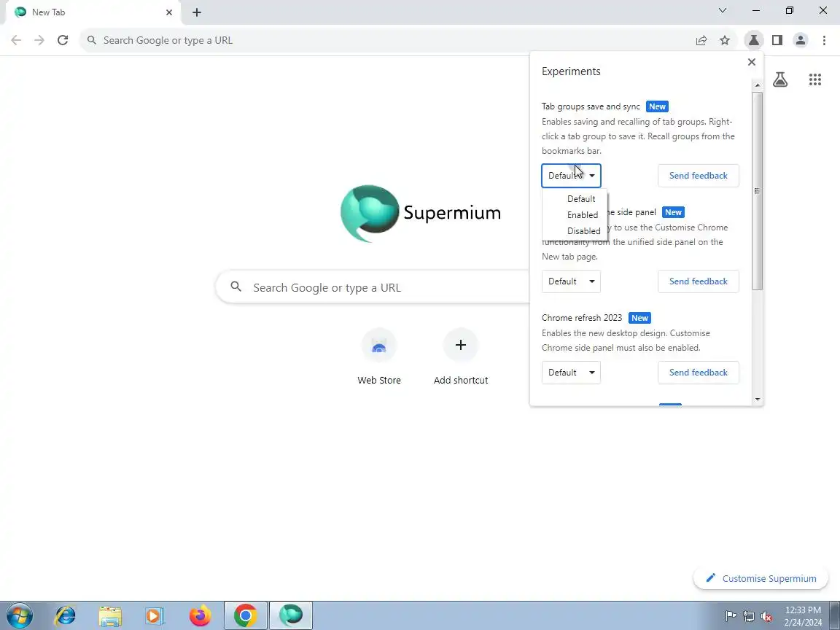The width and height of the screenshot is (840, 630).
Task: Open File Explorer from taskbar
Action: [x=110, y=616]
